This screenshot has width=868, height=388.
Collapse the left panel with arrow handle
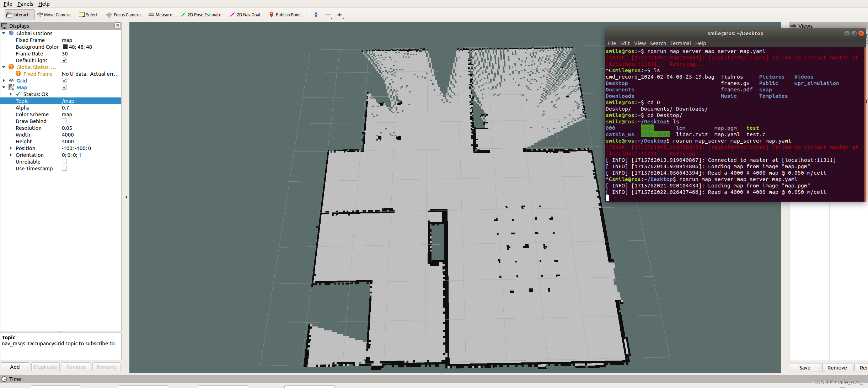point(126,197)
